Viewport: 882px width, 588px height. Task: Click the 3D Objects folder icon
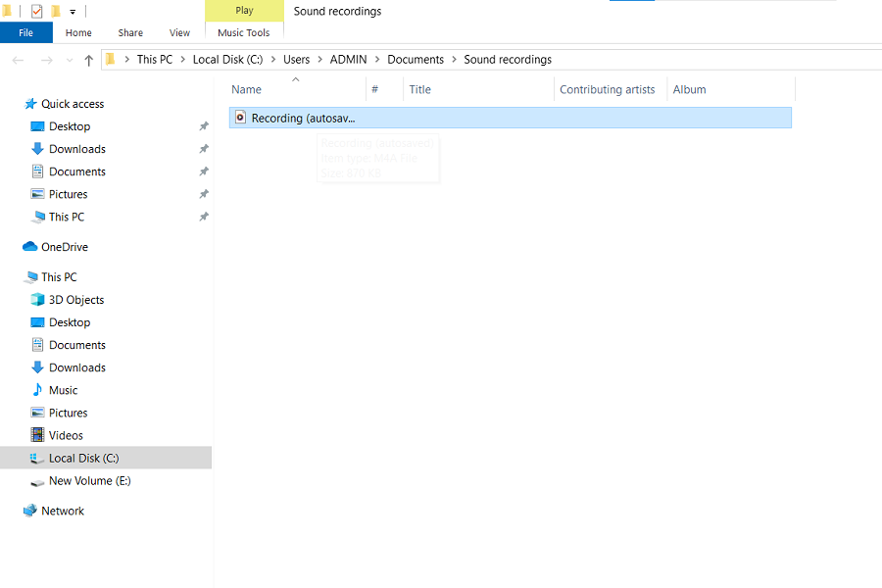tap(37, 300)
